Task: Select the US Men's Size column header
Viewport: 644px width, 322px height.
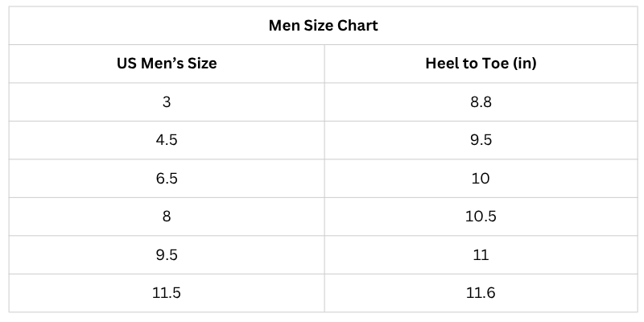Action: click(x=167, y=64)
